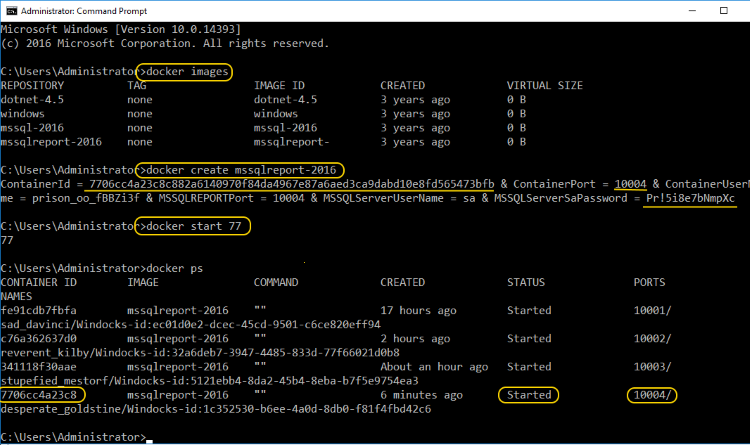This screenshot has width=750, height=445.
Task: Click 'Started' status for container fe91cdb7fbfa
Action: 529,311
